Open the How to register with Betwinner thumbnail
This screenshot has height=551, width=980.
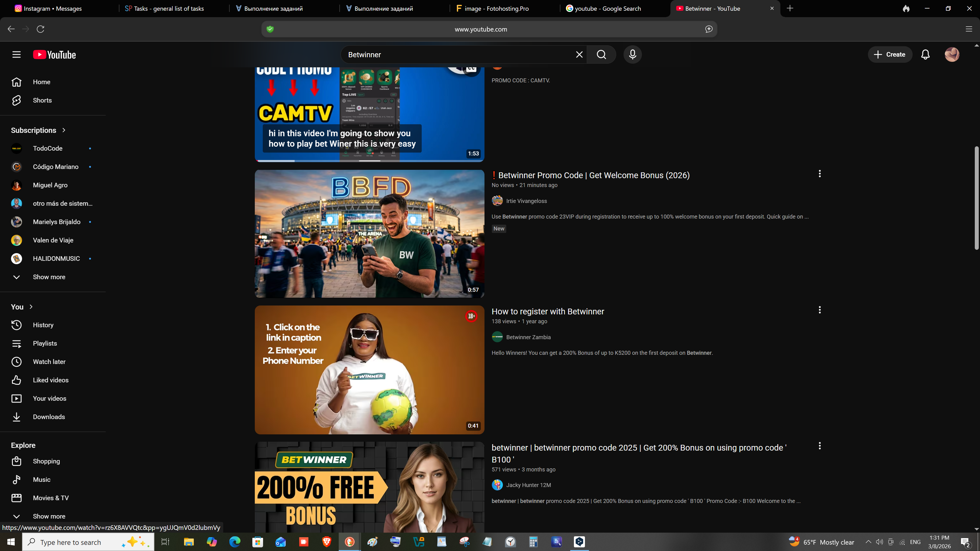(369, 369)
